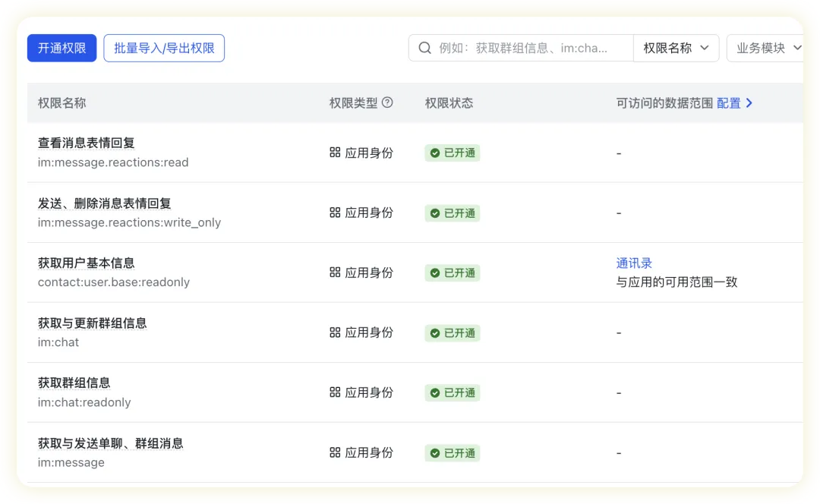Click app identity icon for contact:user.base:readonly
Screen dimensions: 820x504
click(335, 272)
